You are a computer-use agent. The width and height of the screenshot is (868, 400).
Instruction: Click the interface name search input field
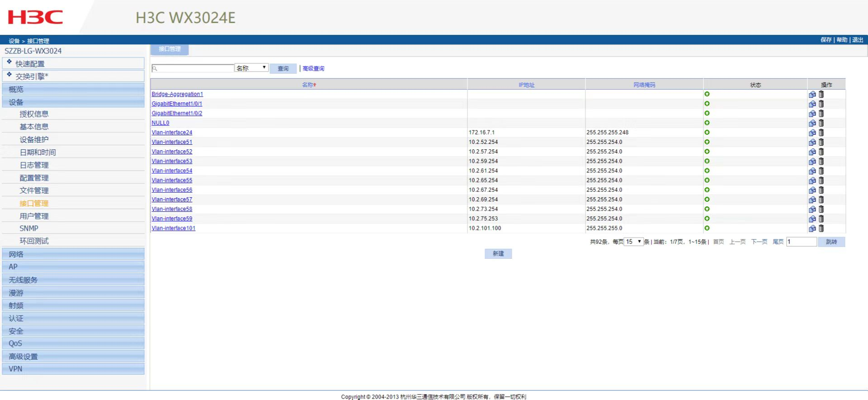193,68
